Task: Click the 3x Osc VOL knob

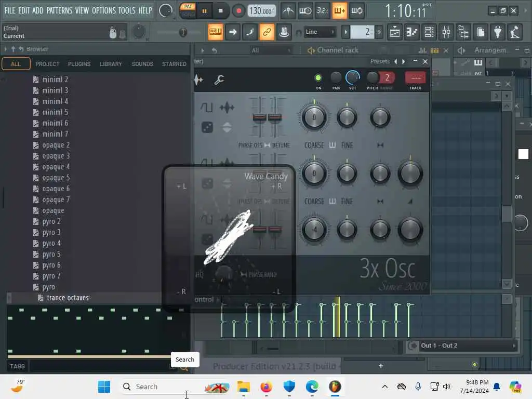Action: (x=353, y=78)
